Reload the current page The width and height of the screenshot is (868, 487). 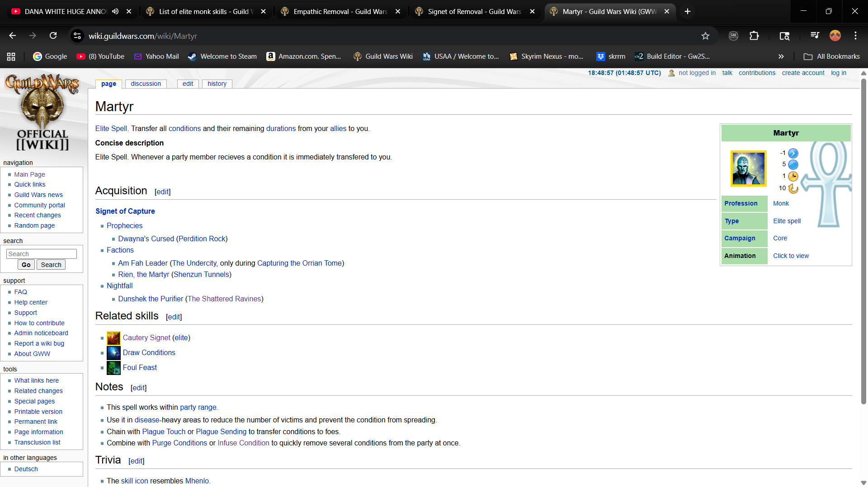[x=53, y=36]
